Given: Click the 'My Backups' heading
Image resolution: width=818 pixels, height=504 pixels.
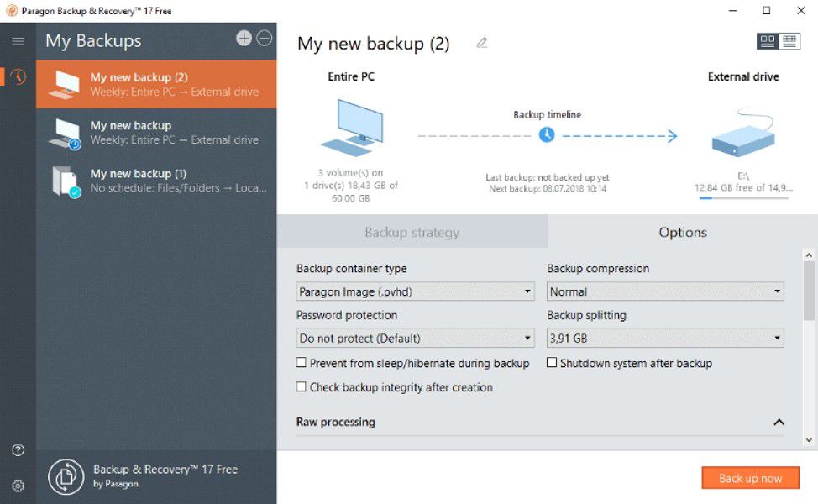Looking at the screenshot, I should [x=93, y=40].
